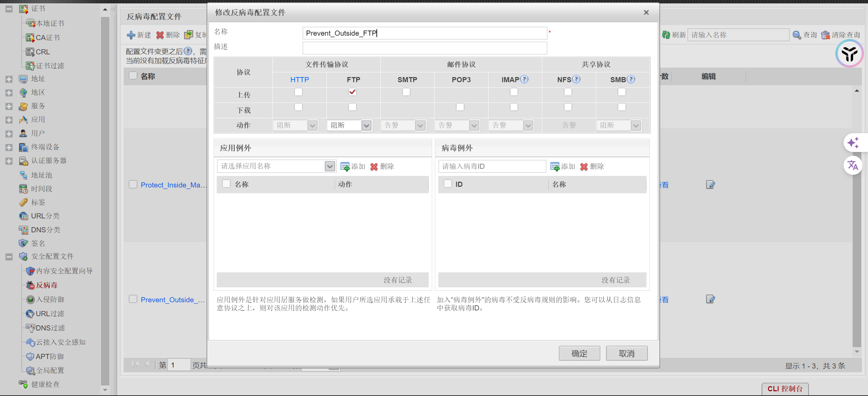Viewport: 868px width, 396px height.
Task: Click 删除 in 病毒例外 section
Action: pyautogui.click(x=592, y=166)
